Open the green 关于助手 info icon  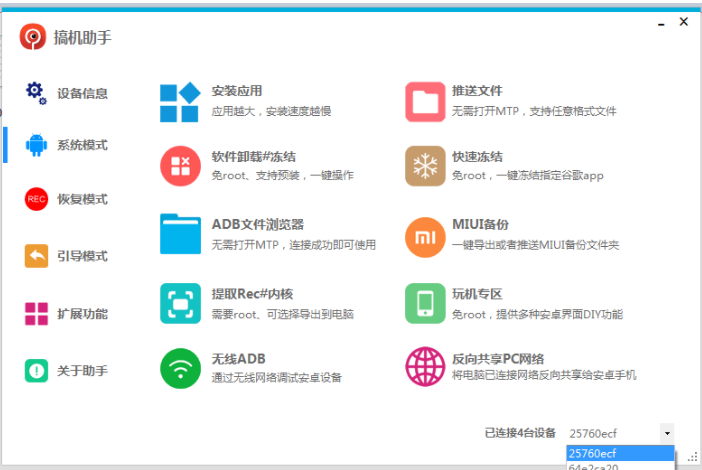click(x=36, y=371)
